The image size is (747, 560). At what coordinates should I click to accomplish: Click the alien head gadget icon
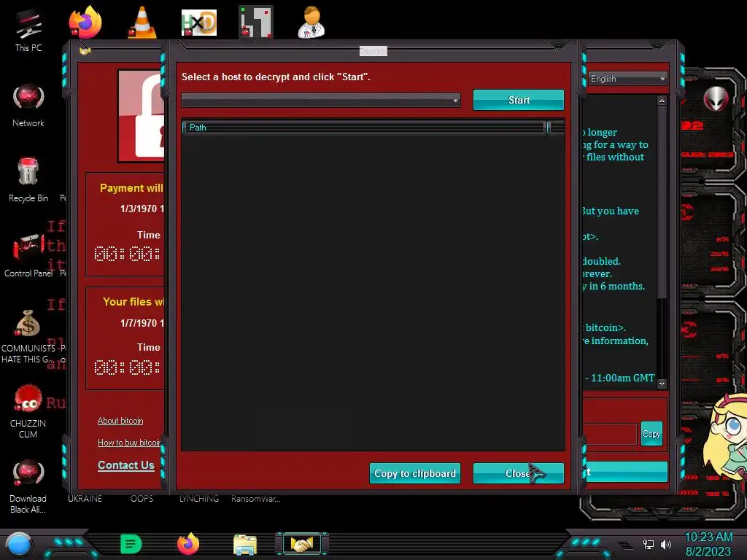(716, 99)
